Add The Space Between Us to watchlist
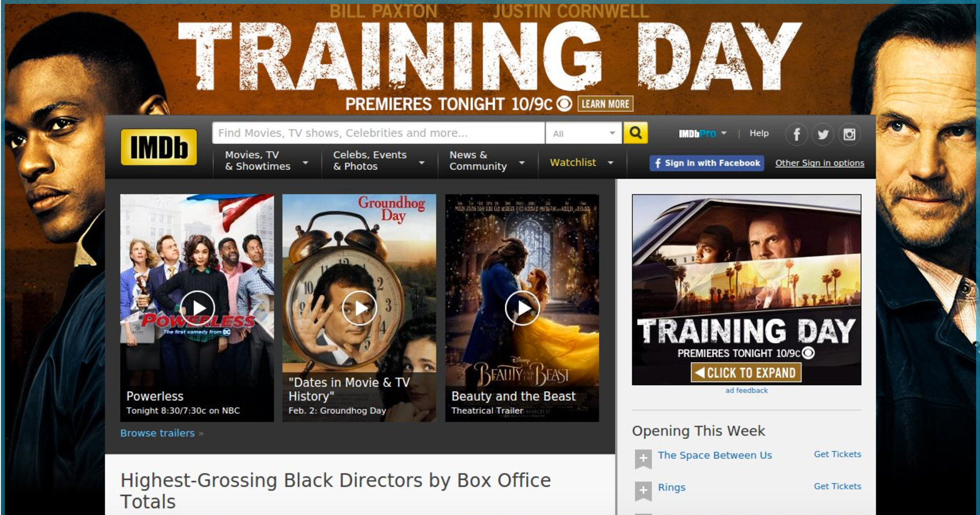 [643, 459]
